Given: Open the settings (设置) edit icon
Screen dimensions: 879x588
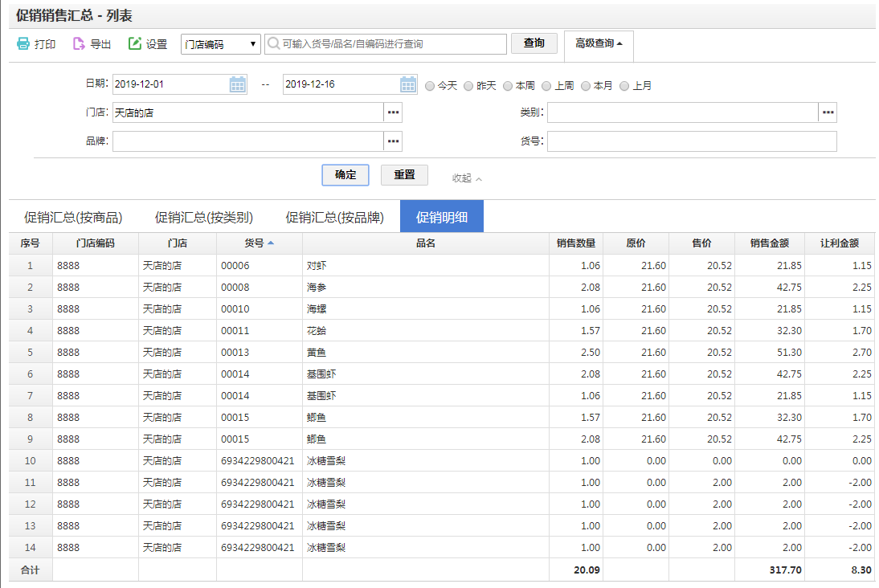Looking at the screenshot, I should 135,44.
